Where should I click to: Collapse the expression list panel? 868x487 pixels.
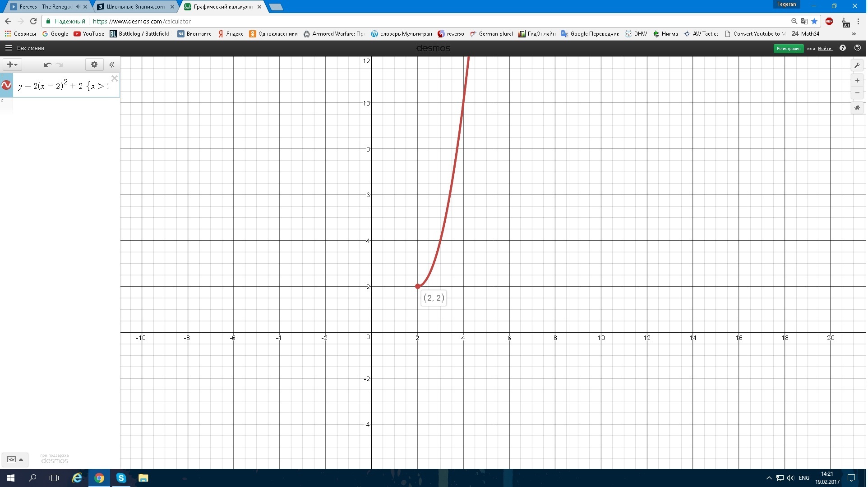pyautogui.click(x=112, y=64)
